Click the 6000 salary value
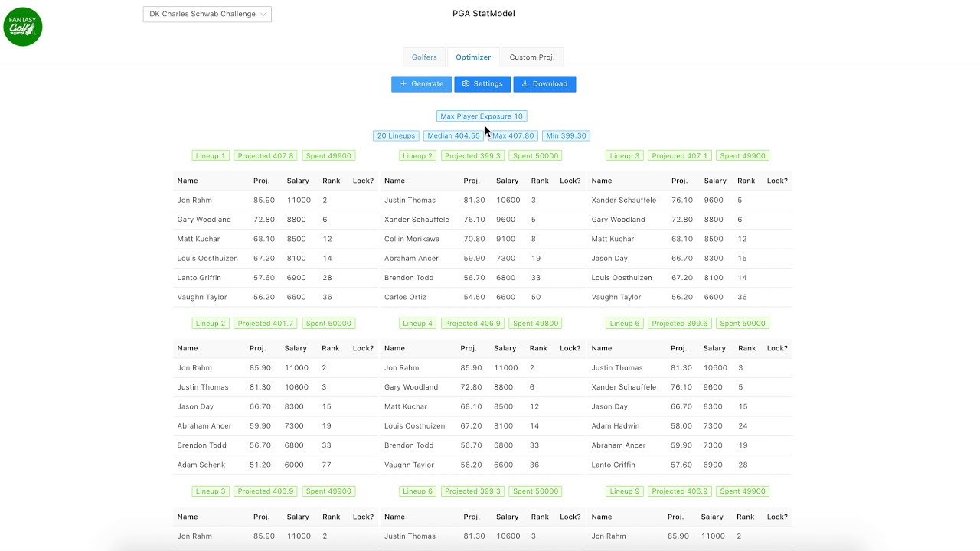Screen dimensions: 980x551 [294, 465]
